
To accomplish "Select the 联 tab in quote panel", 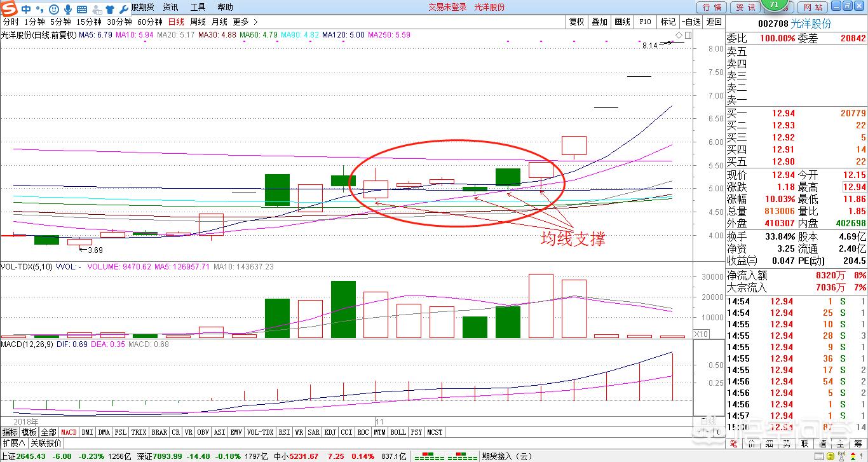I will click(804, 443).
